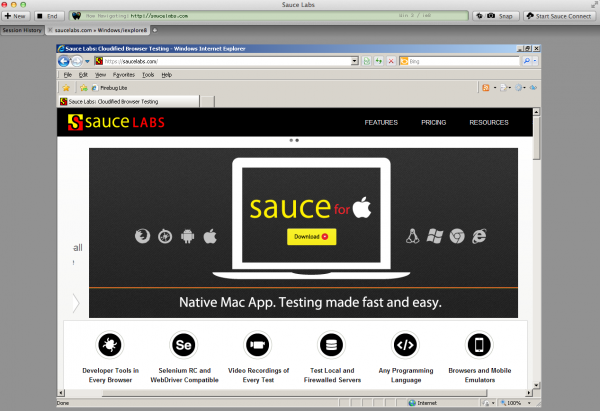Viewport: 600px width, 411px height.
Task: Click the Favorites star icon
Action: tap(66, 88)
